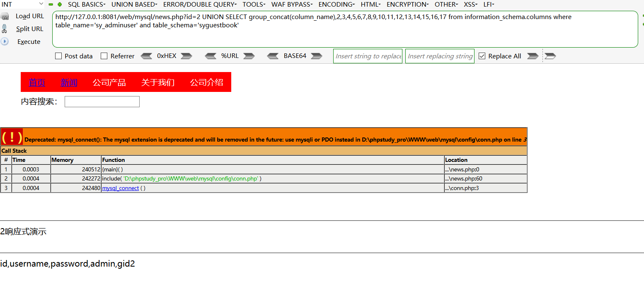
Task: Click the id,username,password,admin,gid2 result text
Action: point(68,264)
